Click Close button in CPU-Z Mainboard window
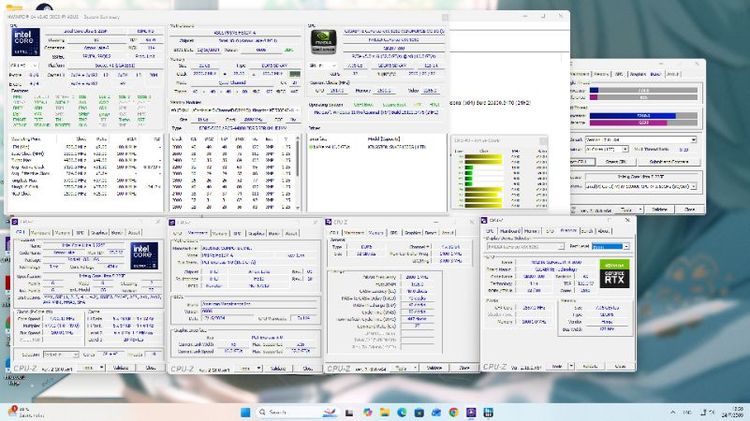Screen dimensions: 750x421 coord(307,369)
